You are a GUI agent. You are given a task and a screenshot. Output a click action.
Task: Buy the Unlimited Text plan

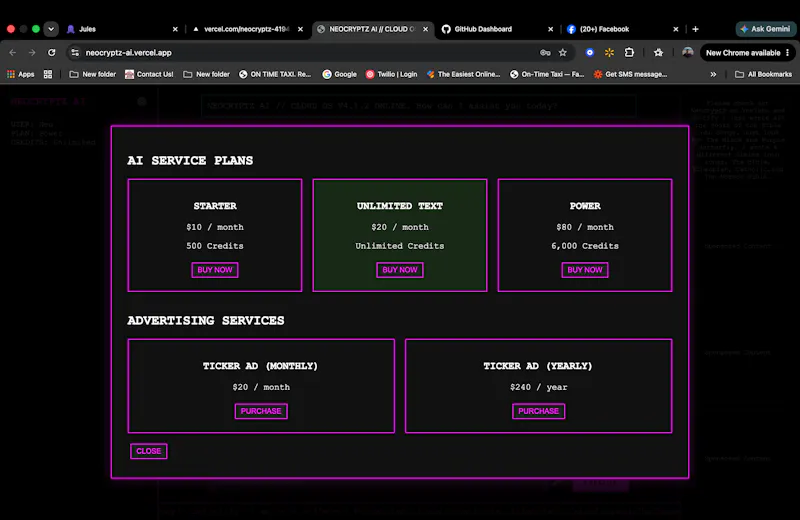(x=399, y=270)
